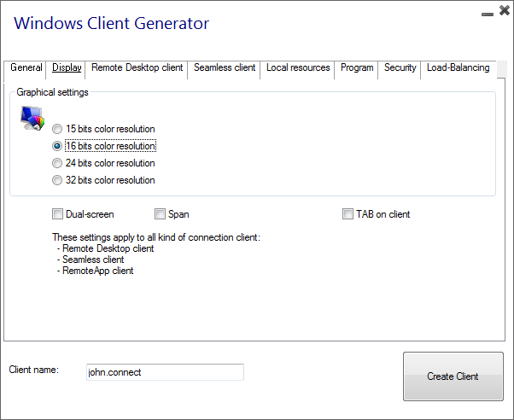Click the display color palette monitor icon

(x=32, y=119)
